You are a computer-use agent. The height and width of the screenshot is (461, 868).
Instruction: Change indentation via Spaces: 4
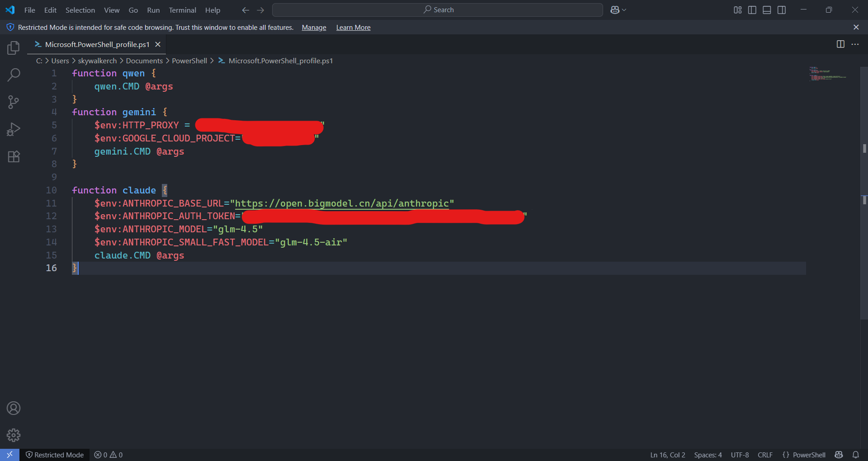708,455
